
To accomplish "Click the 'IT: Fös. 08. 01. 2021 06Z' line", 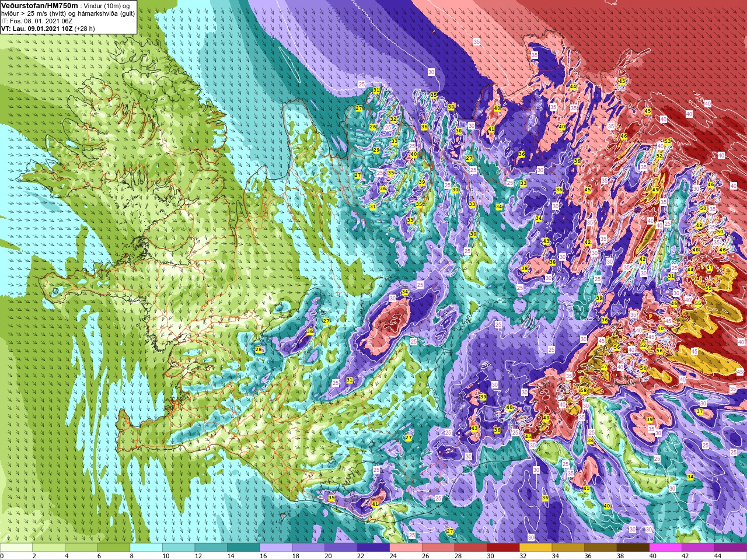I will pyautogui.click(x=37, y=20).
